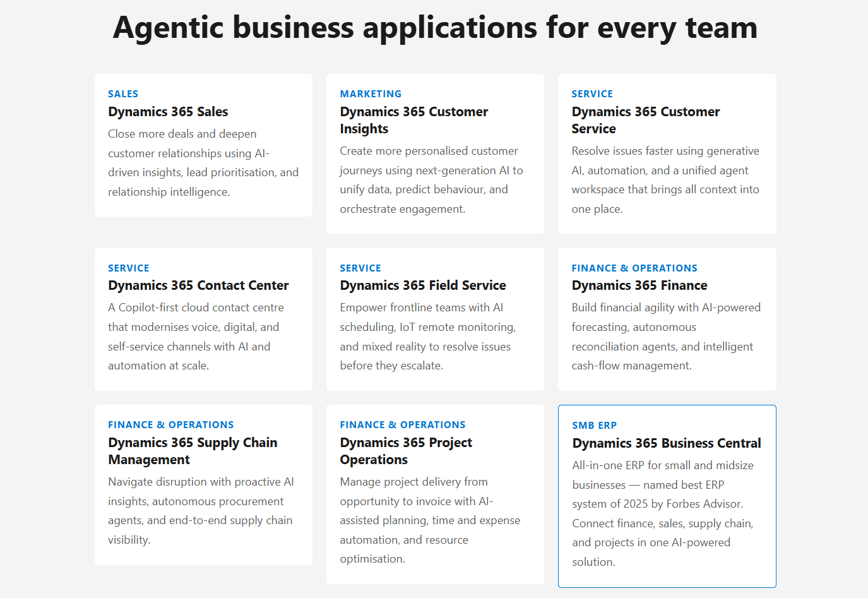Open Dynamics 365 Customer Insights title

(x=414, y=120)
